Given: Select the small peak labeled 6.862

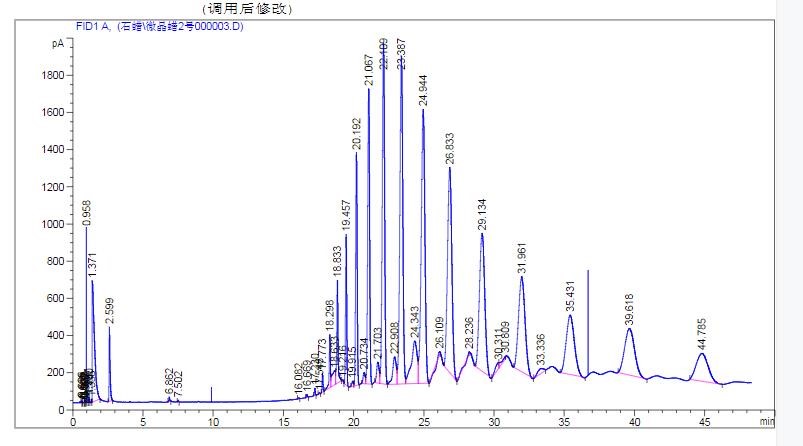Looking at the screenshot, I should coord(169,385).
